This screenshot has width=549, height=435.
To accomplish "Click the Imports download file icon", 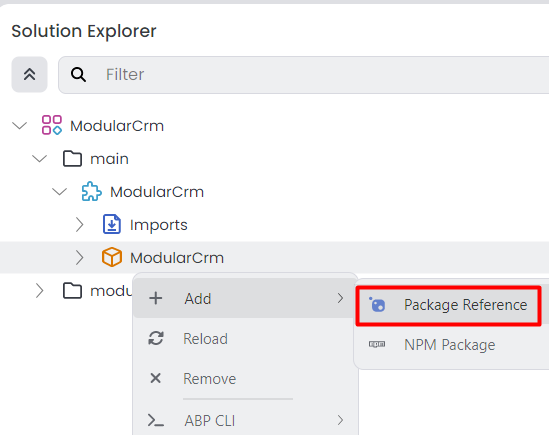I will click(112, 224).
